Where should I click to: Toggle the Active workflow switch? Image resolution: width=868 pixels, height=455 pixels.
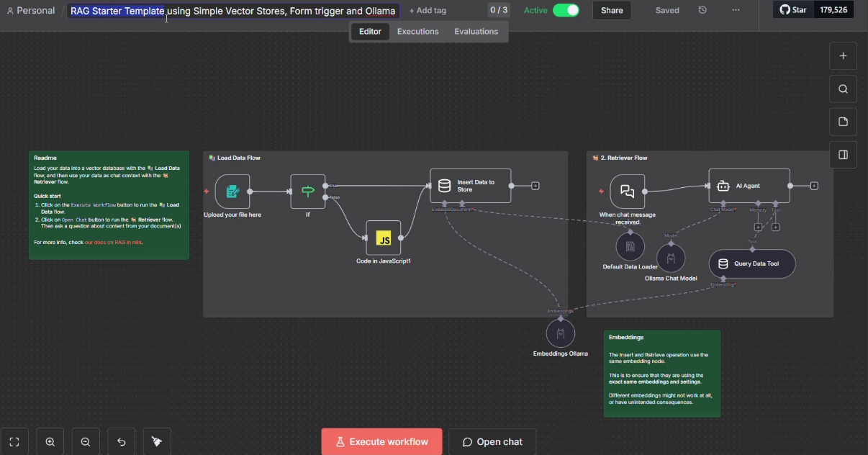566,10
